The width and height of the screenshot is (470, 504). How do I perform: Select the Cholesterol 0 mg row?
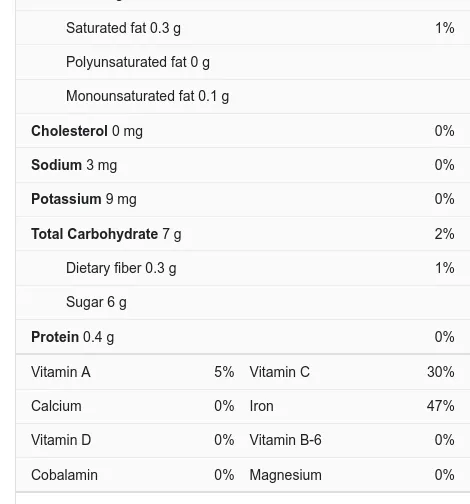point(243,131)
